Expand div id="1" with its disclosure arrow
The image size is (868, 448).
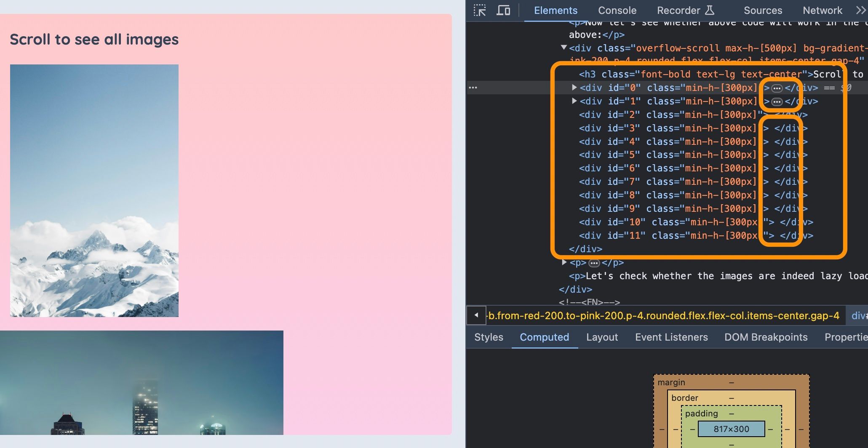coord(574,101)
